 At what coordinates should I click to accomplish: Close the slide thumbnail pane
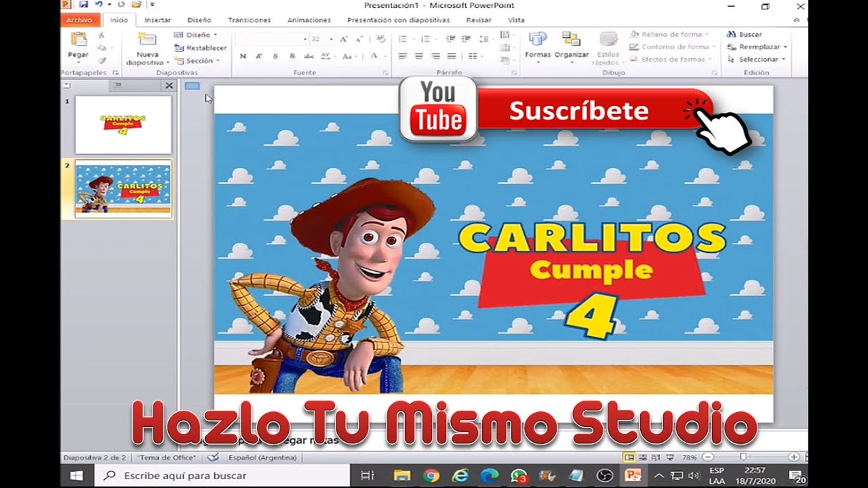(x=169, y=85)
